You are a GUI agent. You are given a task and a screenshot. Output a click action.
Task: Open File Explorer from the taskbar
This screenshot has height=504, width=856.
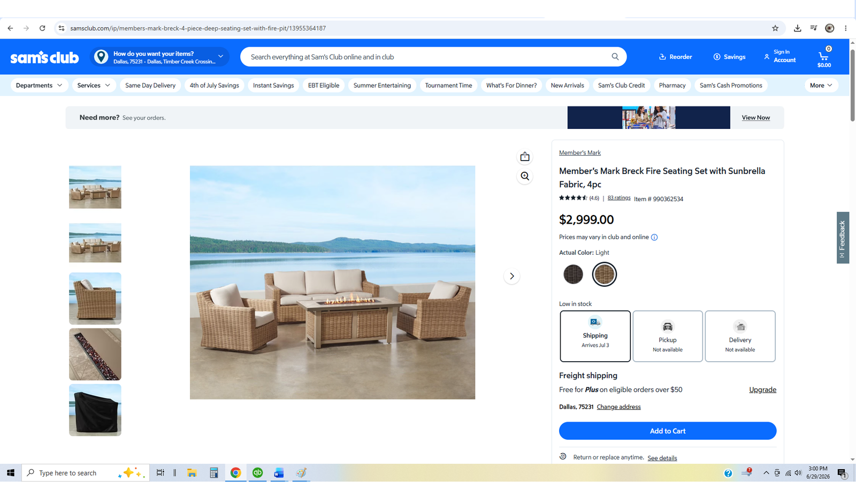(x=192, y=473)
